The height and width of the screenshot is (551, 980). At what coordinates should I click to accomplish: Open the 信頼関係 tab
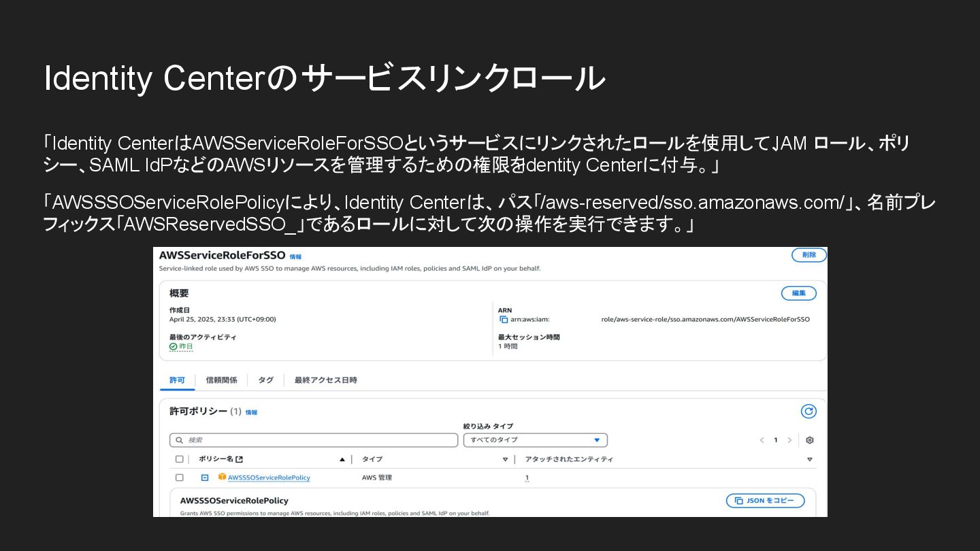222,380
